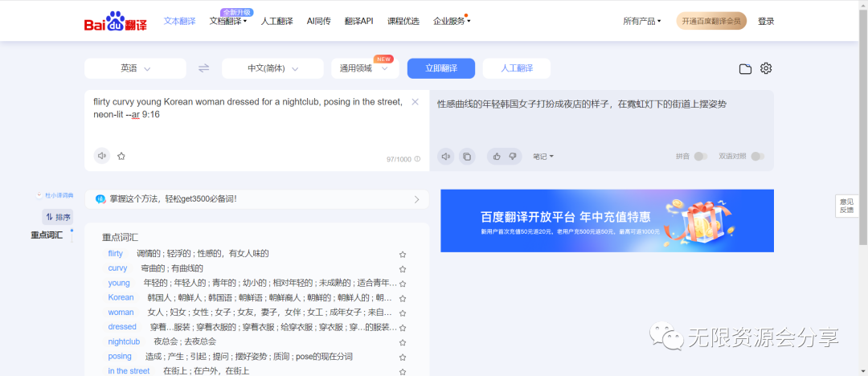The width and height of the screenshot is (868, 376).
Task: Star the word woman
Action: pyautogui.click(x=403, y=313)
